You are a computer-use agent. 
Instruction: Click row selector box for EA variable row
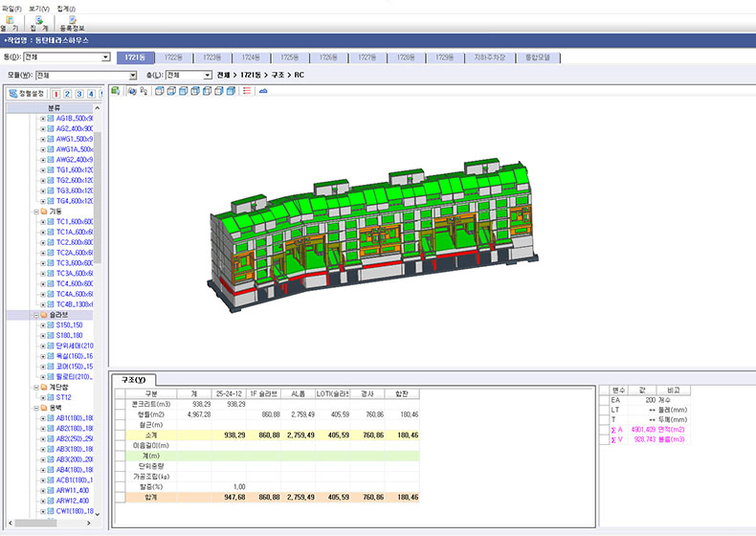[x=604, y=400]
